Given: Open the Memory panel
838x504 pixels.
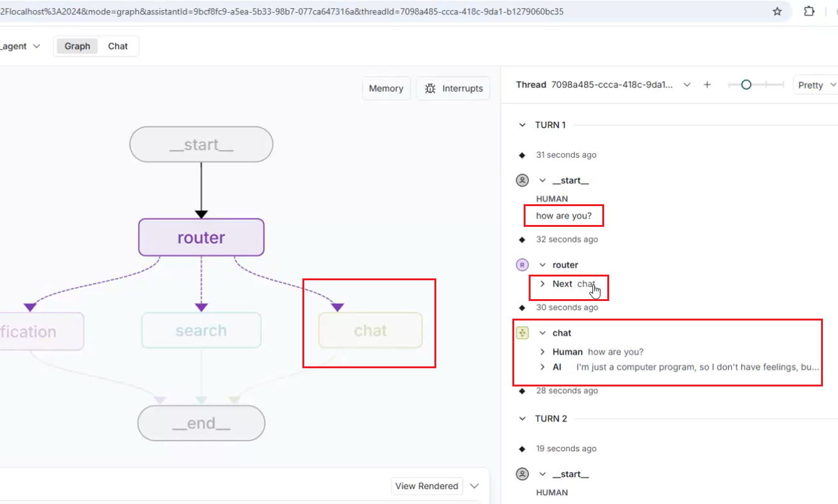Looking at the screenshot, I should (386, 89).
